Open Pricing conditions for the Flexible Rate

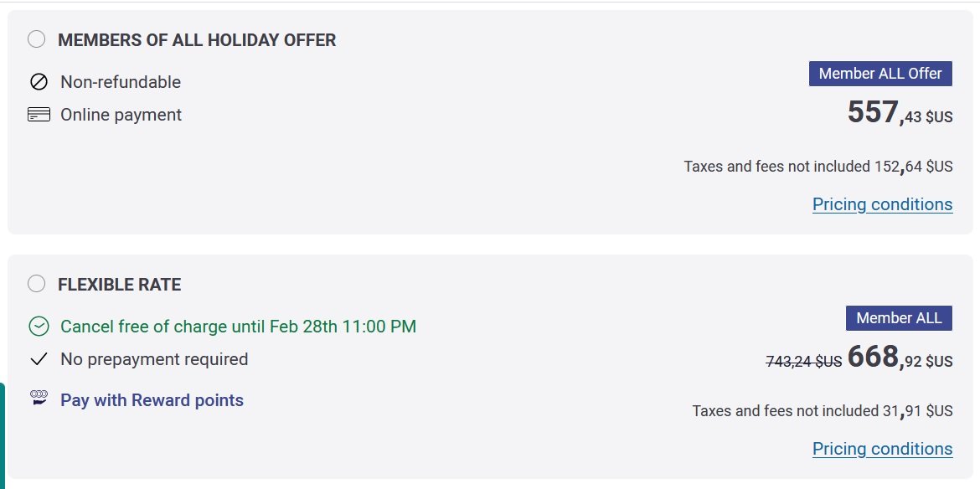883,449
